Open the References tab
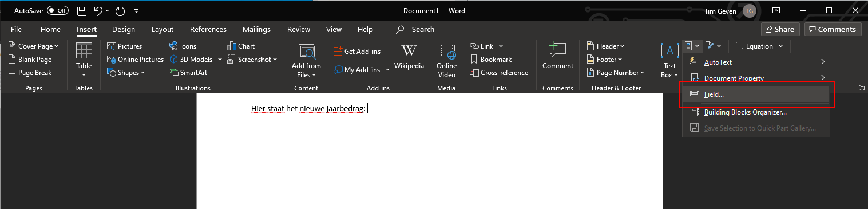 pyautogui.click(x=208, y=30)
